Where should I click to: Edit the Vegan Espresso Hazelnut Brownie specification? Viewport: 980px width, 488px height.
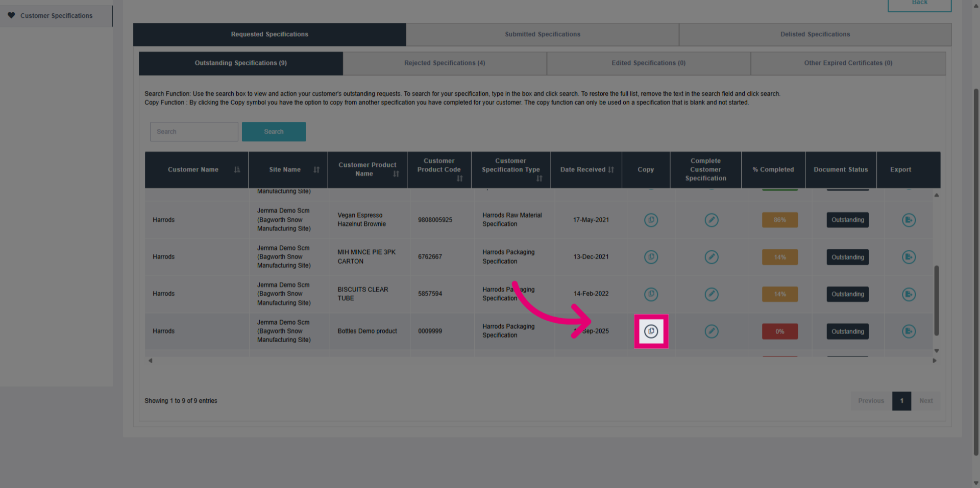coord(712,220)
